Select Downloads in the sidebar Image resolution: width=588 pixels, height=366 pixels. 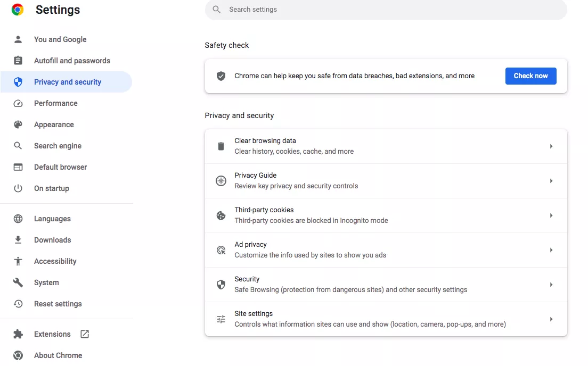52,240
